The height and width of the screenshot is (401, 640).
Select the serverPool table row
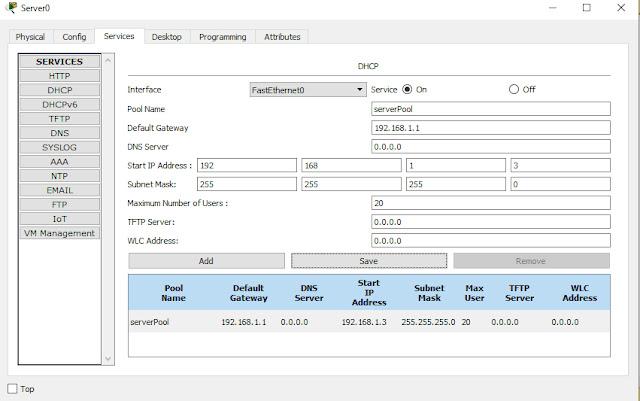coord(369,322)
